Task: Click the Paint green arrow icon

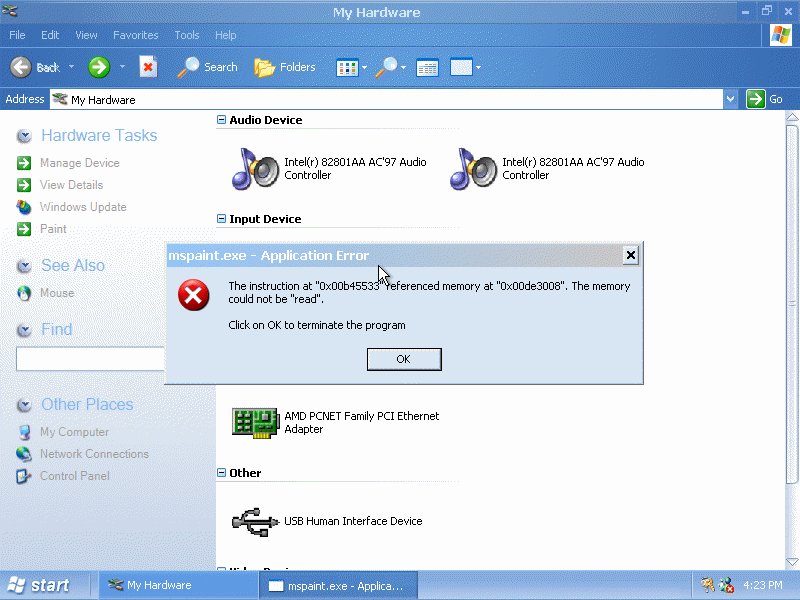Action: (24, 229)
